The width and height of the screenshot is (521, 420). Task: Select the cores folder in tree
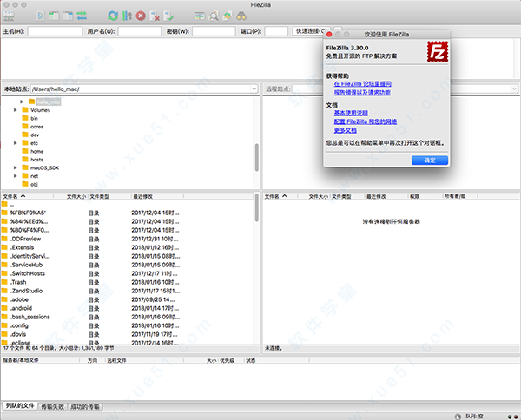(36, 127)
